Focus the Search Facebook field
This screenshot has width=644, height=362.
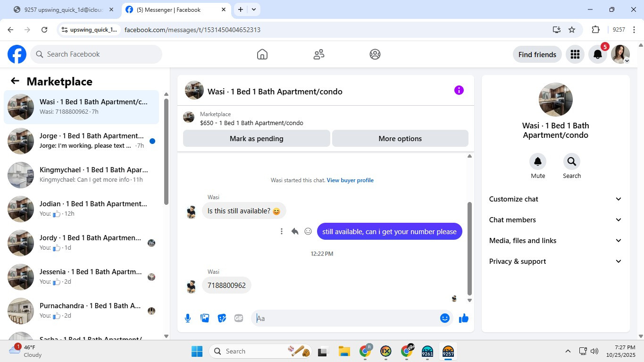tap(96, 54)
